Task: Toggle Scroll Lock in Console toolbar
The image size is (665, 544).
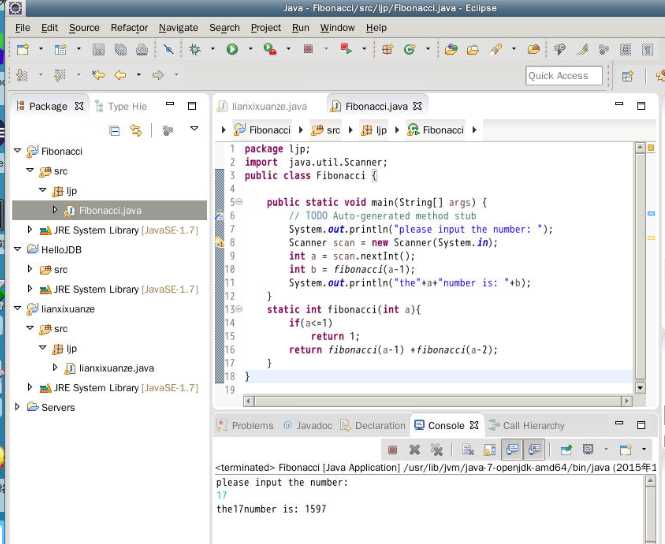Action: click(x=490, y=449)
